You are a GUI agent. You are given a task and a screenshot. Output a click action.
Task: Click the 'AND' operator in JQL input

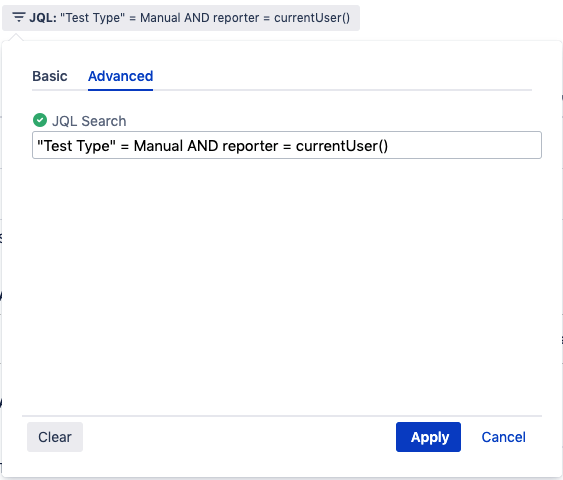tap(203, 146)
